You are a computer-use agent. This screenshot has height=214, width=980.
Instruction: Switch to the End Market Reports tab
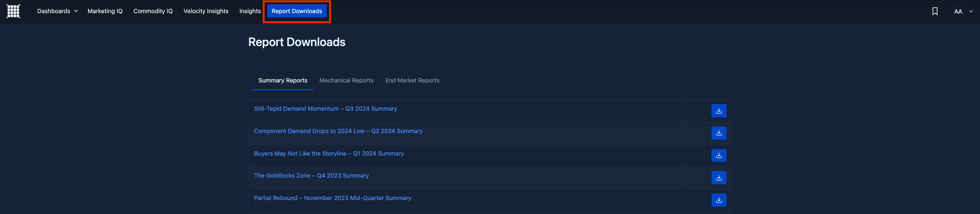tap(413, 80)
